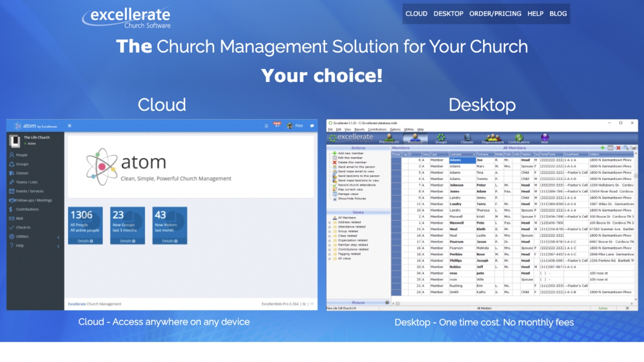Click the atom Cloud screenshot image
Screen dimensions: 644x362
162,215
